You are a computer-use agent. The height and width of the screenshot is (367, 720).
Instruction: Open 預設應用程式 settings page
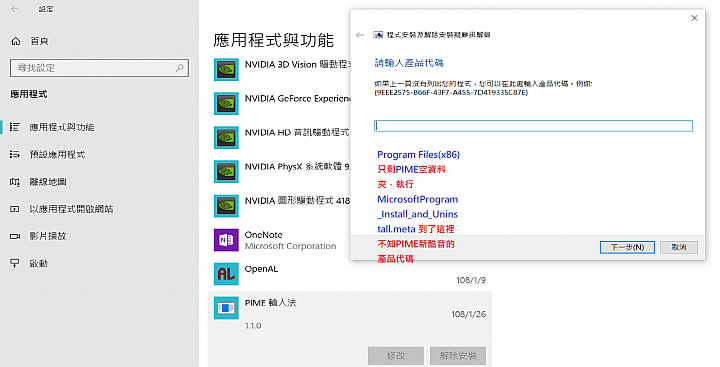point(57,154)
